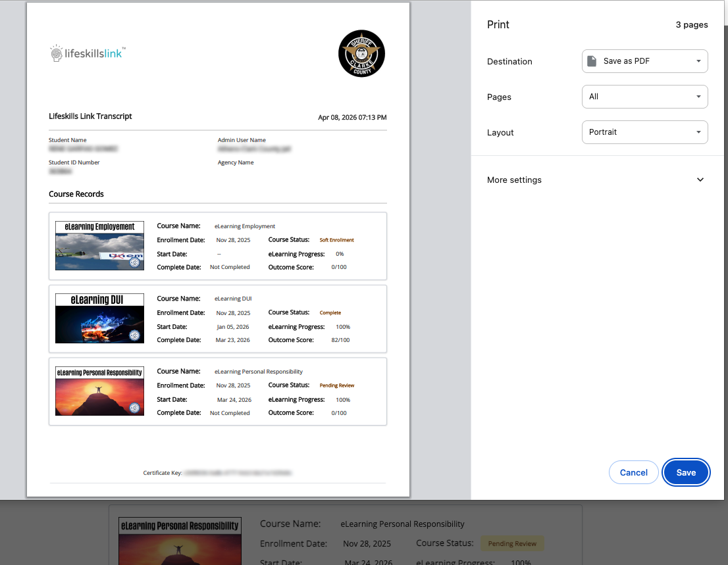
Task: Select the eLearning Employment course thumbnail
Action: (x=99, y=245)
